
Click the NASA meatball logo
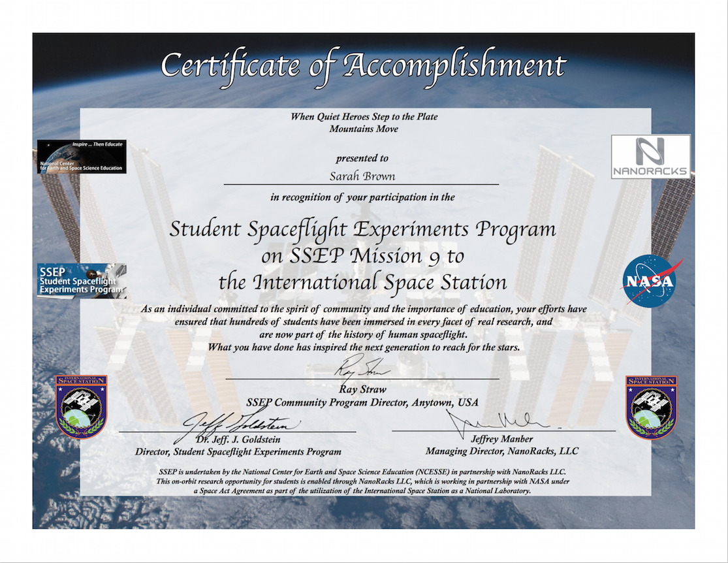[650, 281]
